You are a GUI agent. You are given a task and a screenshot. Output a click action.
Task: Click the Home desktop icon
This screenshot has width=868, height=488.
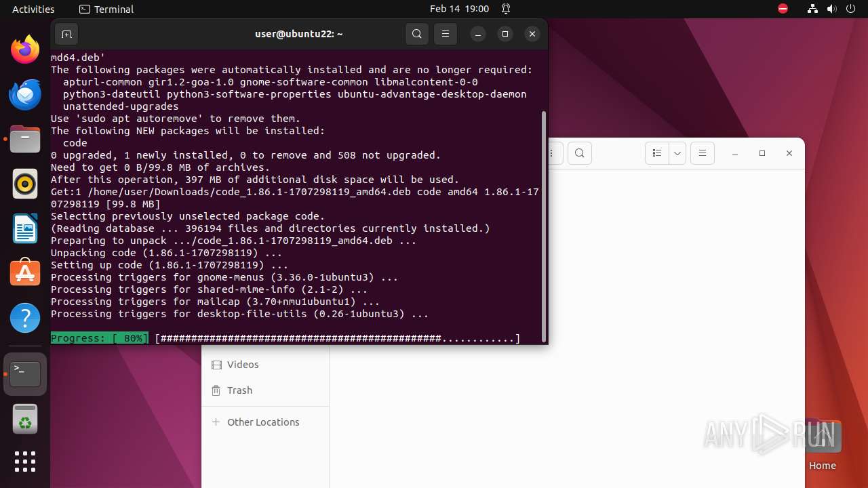[x=823, y=445]
